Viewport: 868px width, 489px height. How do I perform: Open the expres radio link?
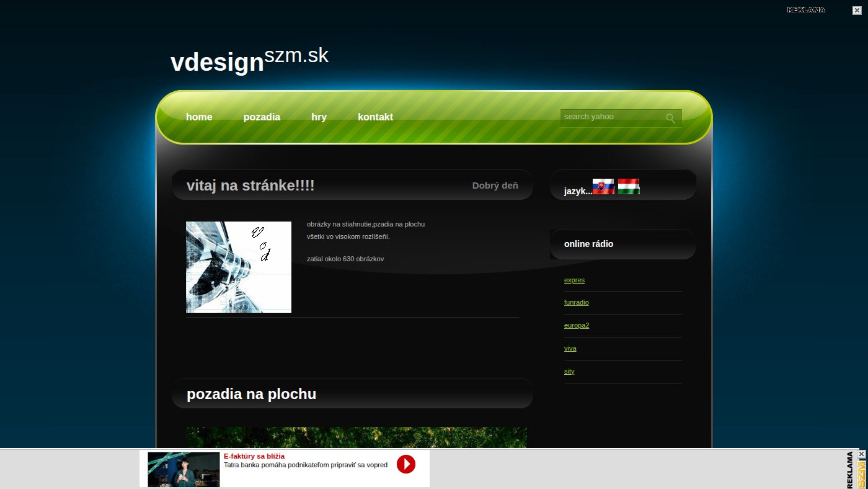(x=574, y=280)
